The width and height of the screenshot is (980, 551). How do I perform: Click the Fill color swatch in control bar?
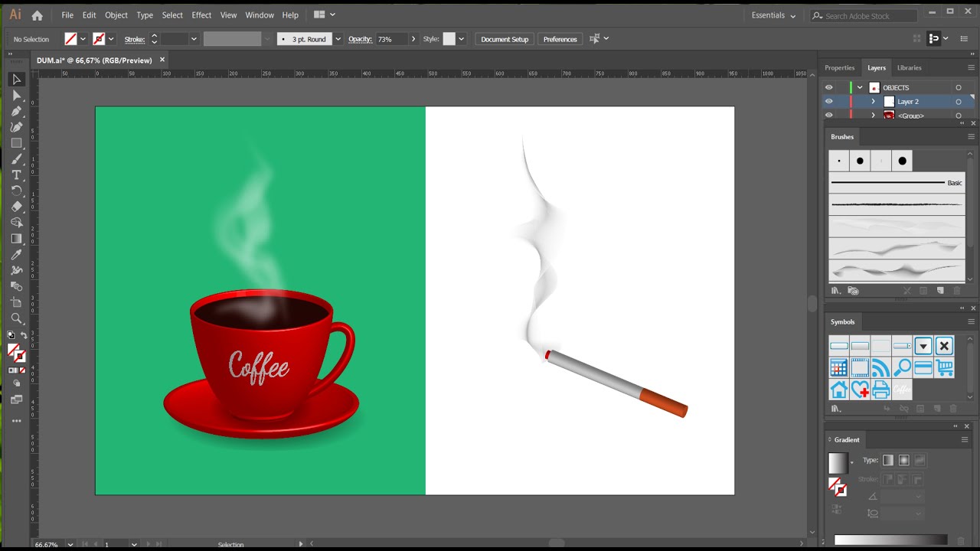[x=70, y=39]
